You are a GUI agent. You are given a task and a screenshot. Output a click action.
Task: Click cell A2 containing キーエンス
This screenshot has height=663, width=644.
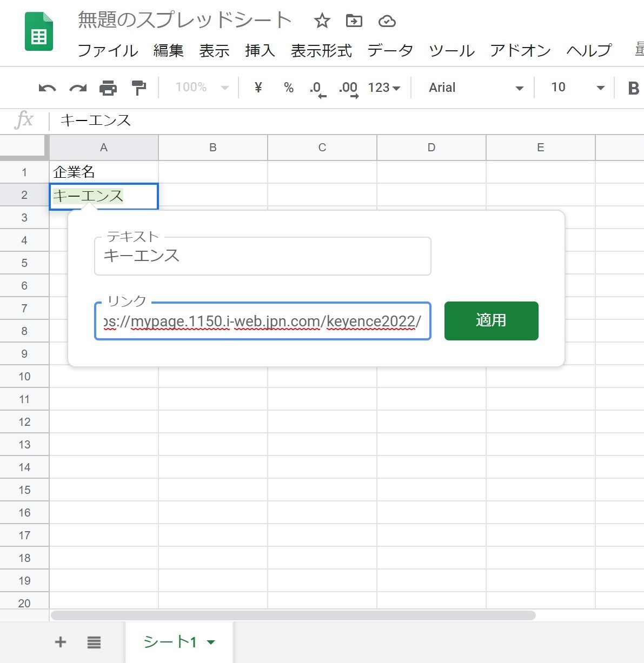[x=104, y=196]
